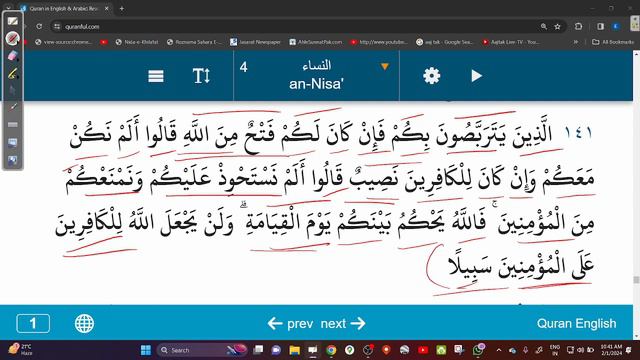This screenshot has height=360, width=640.
Task: Open the view-source bookmark
Action: click(x=64, y=42)
